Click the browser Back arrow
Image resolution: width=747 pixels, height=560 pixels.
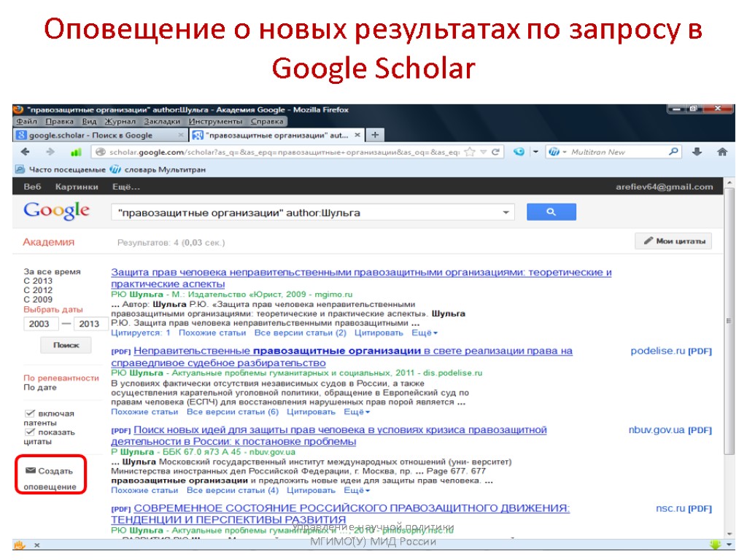[26, 152]
